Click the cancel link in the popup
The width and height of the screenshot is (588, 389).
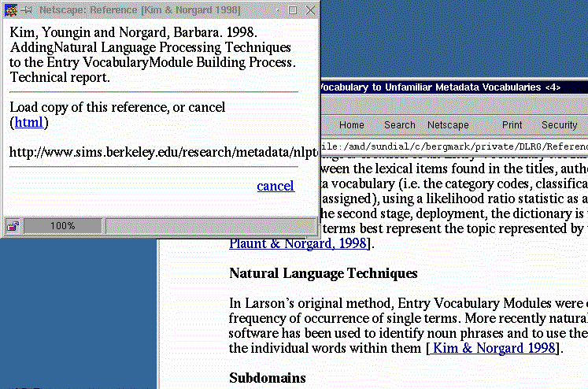tap(275, 186)
